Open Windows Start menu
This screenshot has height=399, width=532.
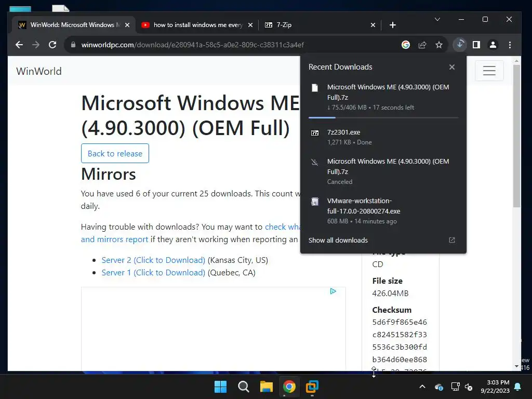click(220, 387)
